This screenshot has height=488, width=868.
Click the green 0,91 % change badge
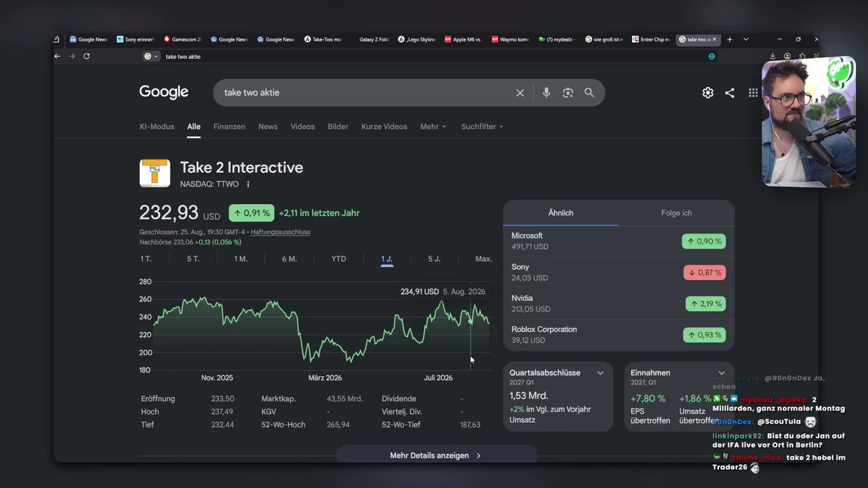pos(252,213)
